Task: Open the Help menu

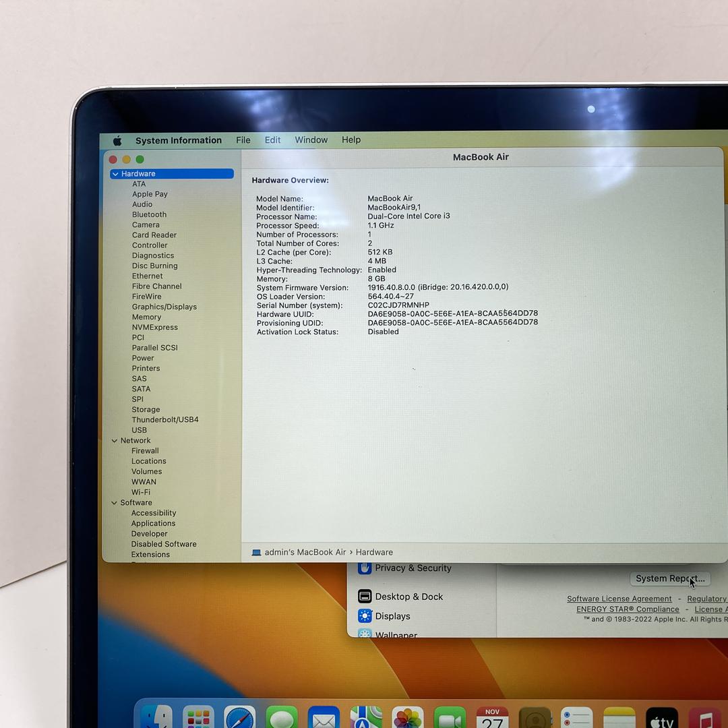Action: pos(351,140)
